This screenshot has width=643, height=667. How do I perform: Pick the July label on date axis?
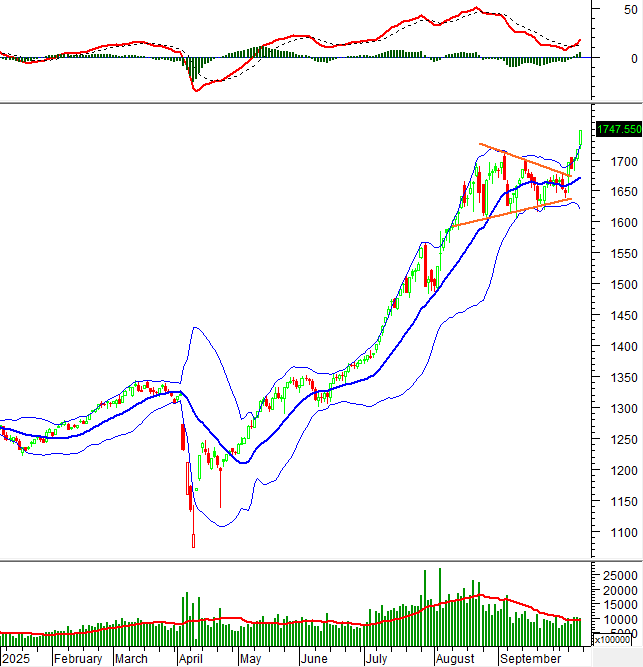click(375, 659)
